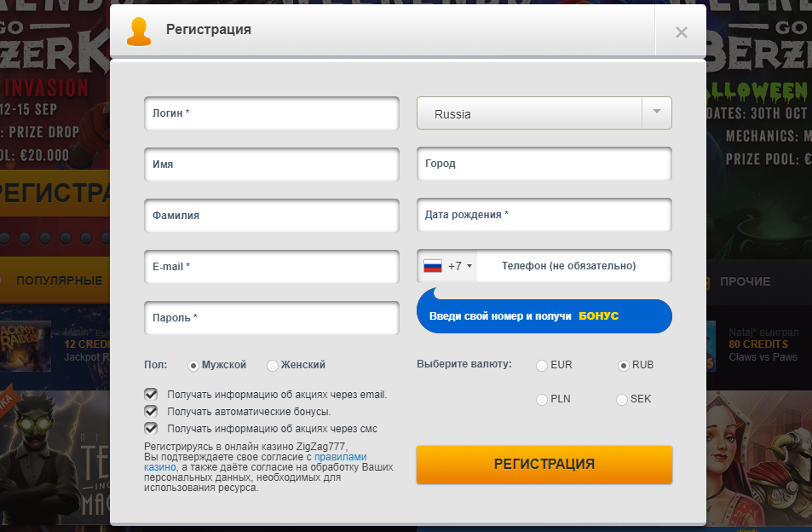Open the Russia country dropdown
This screenshot has width=812, height=532.
coord(528,113)
